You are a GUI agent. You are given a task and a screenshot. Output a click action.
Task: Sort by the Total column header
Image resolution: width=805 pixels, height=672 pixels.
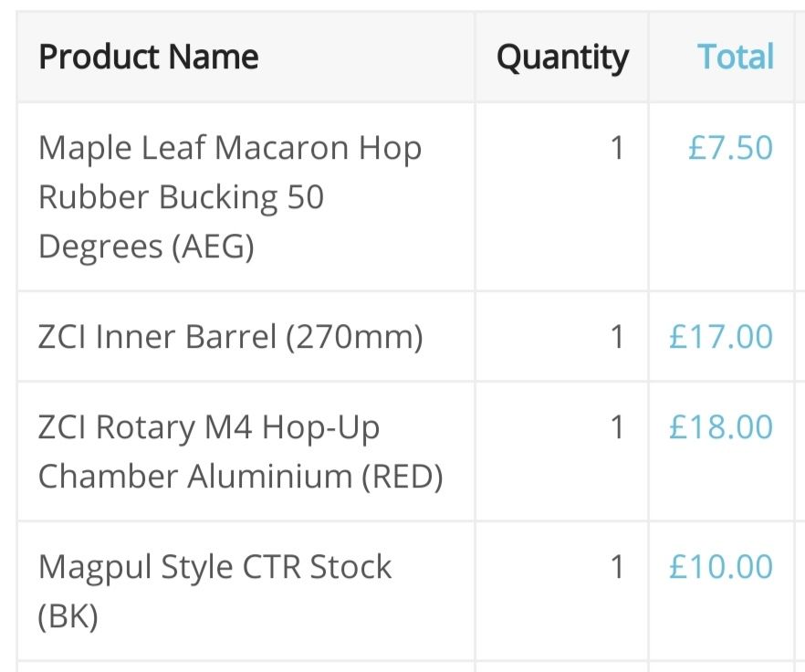(736, 57)
